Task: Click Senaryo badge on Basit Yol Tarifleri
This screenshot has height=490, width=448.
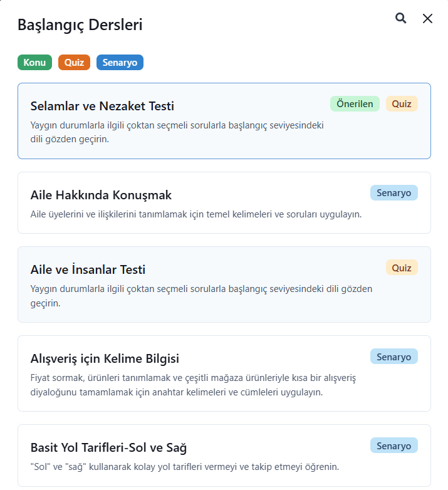Action: (393, 446)
